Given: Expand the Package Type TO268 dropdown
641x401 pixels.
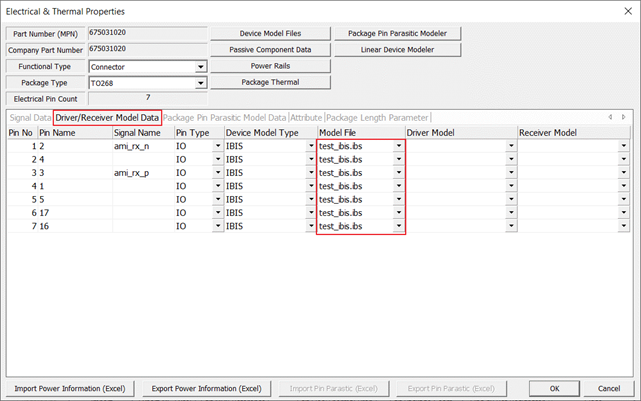Looking at the screenshot, I should click(201, 83).
